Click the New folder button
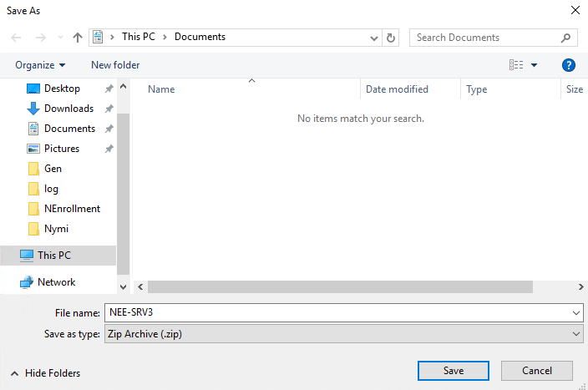Viewport: 588px width, 390px height. pyautogui.click(x=115, y=65)
